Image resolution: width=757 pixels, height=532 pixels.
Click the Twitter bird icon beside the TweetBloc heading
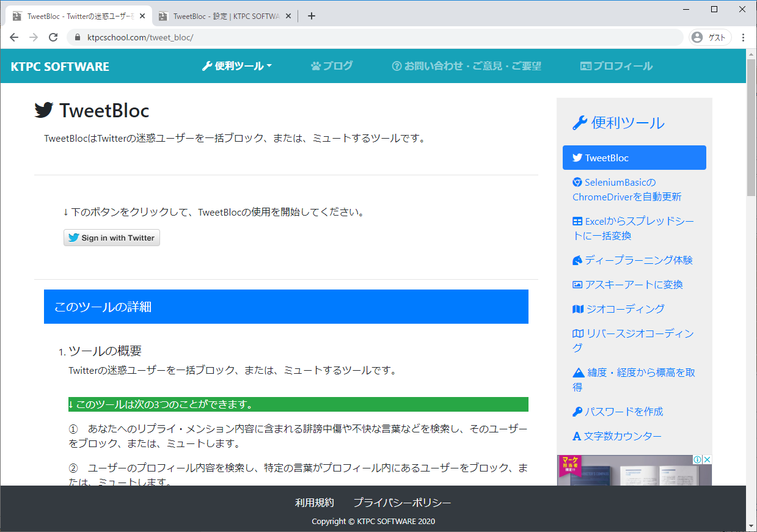(x=43, y=110)
